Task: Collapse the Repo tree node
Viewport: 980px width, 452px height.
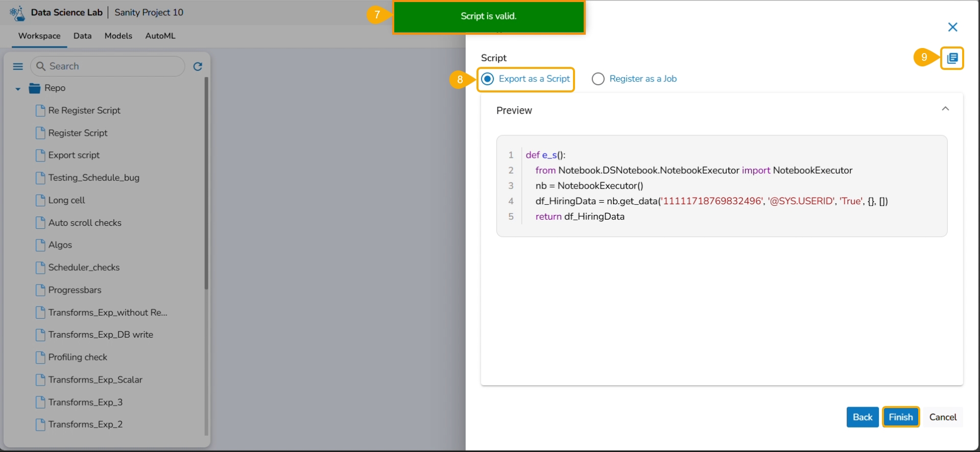Action: tap(18, 89)
